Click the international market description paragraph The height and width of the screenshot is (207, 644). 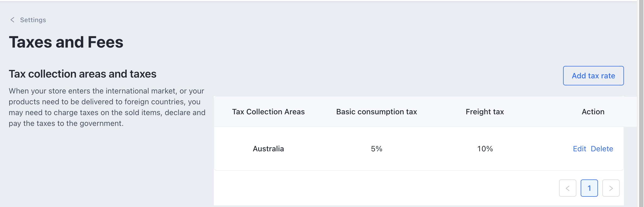click(107, 107)
